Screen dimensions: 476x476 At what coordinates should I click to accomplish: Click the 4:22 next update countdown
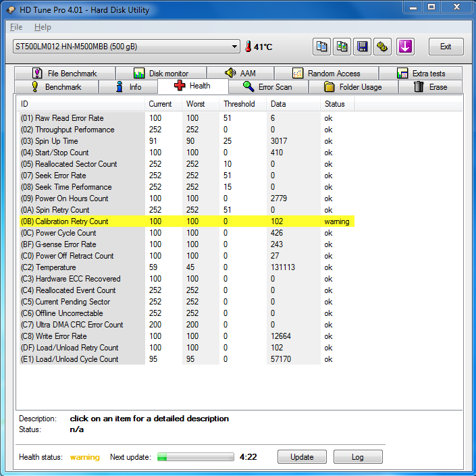click(x=248, y=457)
